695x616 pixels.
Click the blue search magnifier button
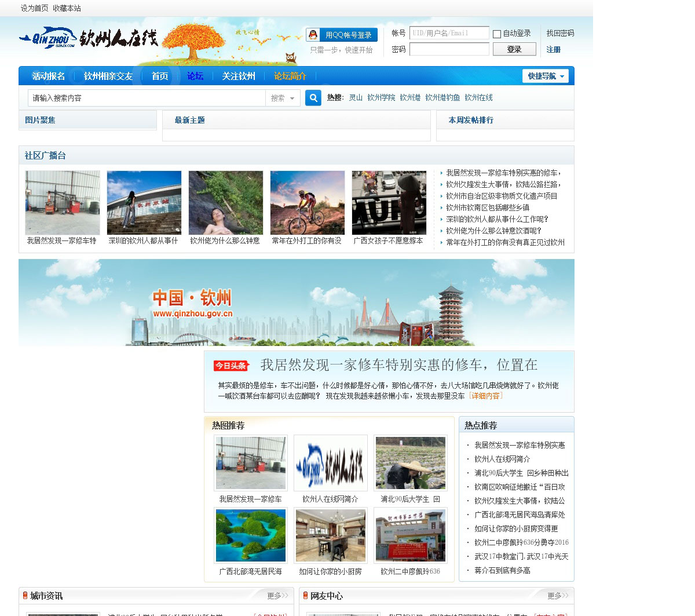313,98
